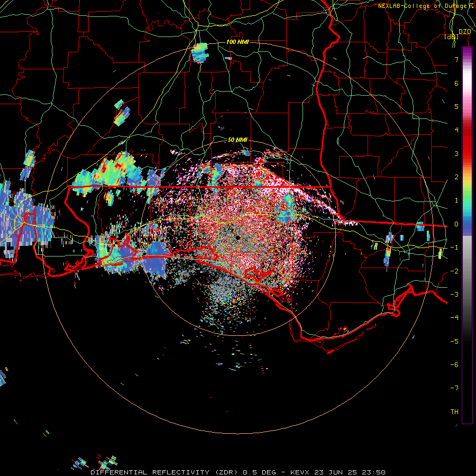Click the DZD product label
476x476 pixels.
[465, 32]
